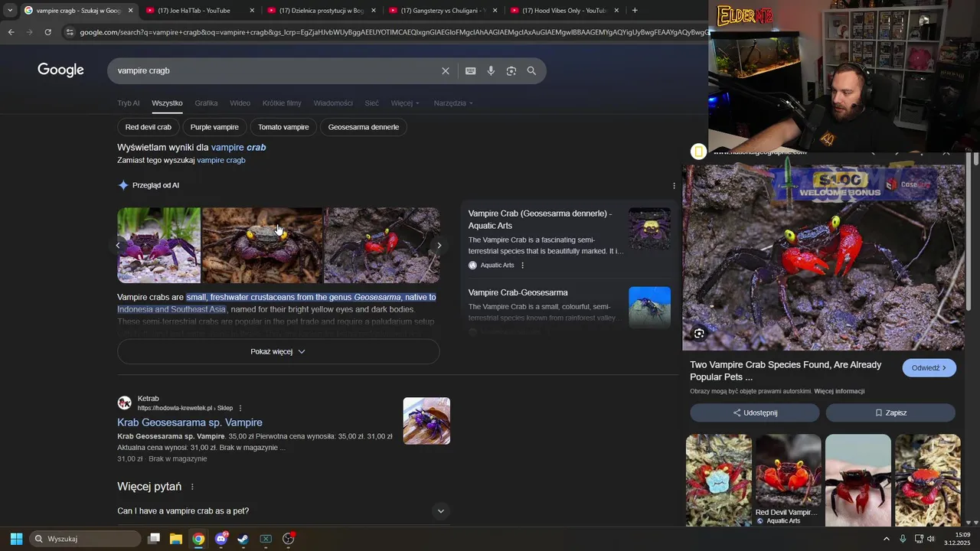Open volume control in system tray
980x551 pixels.
tap(931, 539)
